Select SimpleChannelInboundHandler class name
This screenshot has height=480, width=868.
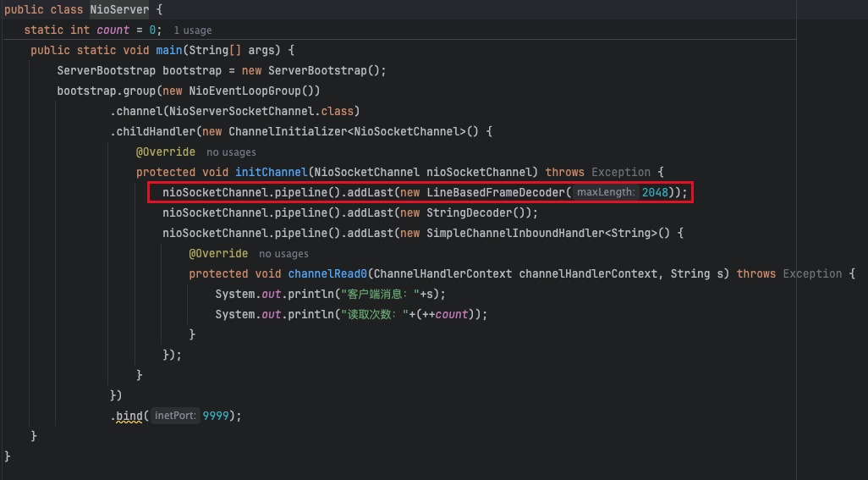point(515,233)
